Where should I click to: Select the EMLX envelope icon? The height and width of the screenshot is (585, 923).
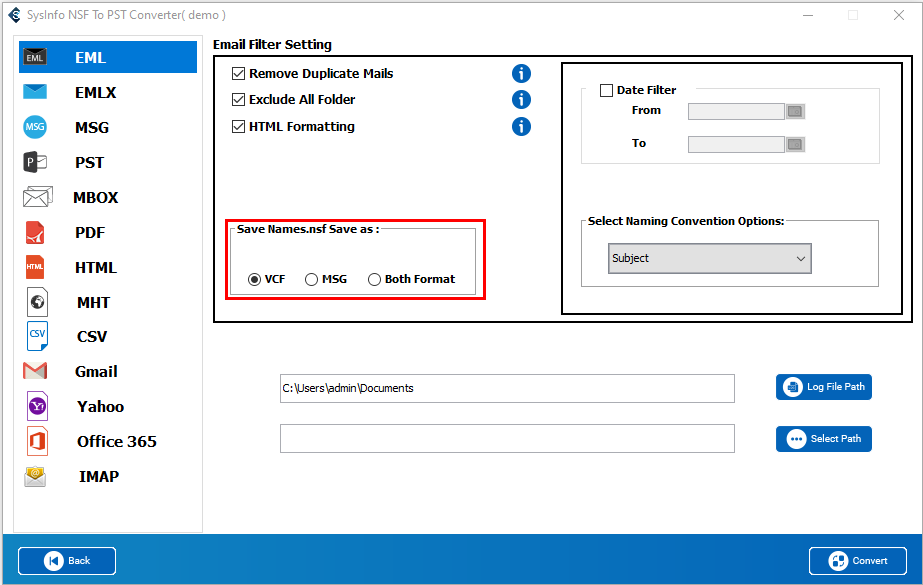35,92
